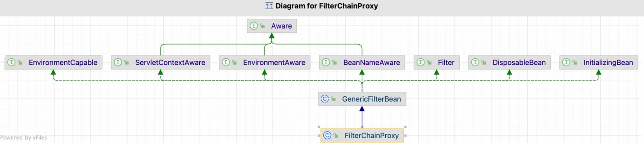644x143 pixels.
Task: Click the interface icon beside EnvironmentCapable
Action: point(11,62)
